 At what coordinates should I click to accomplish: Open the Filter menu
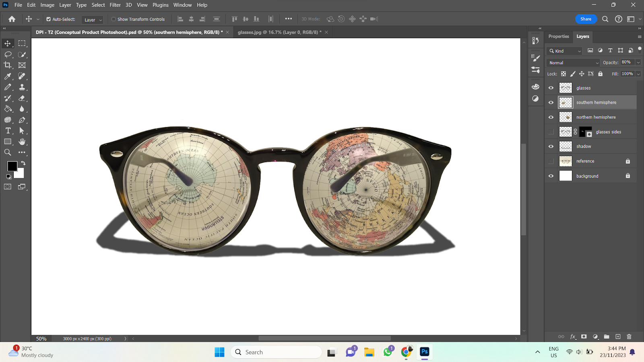point(115,5)
